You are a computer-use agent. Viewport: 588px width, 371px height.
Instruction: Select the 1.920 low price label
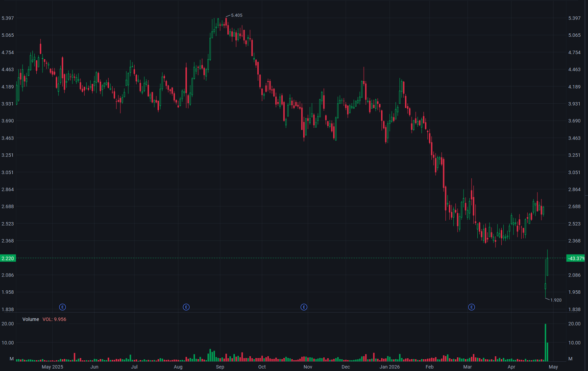[x=556, y=300]
